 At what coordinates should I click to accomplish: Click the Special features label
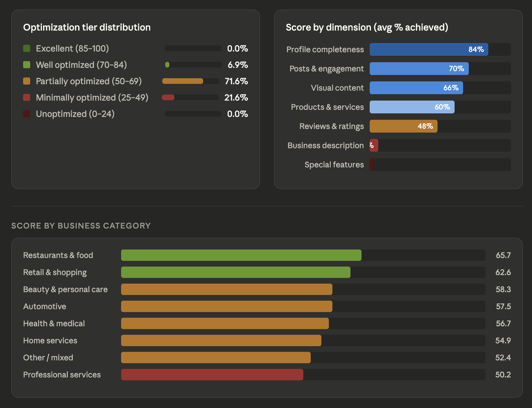coord(334,165)
